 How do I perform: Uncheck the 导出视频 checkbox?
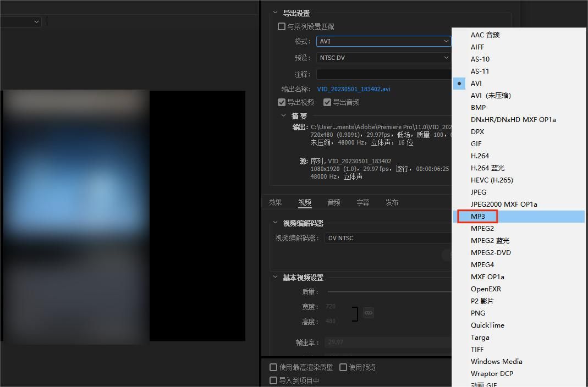click(x=281, y=101)
